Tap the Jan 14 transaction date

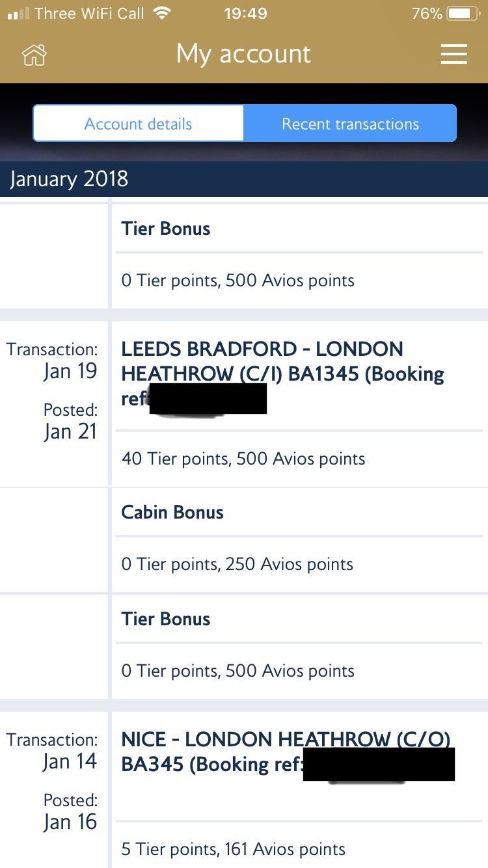pos(70,761)
